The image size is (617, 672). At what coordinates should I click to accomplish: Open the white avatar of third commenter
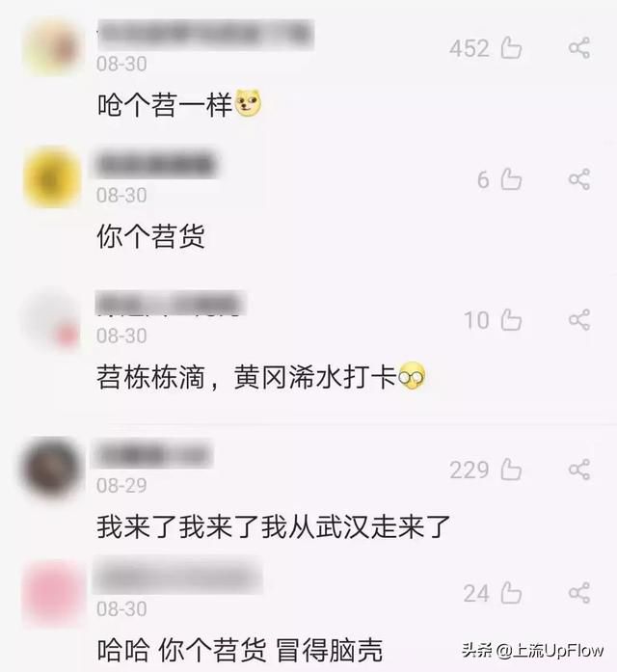click(x=52, y=319)
